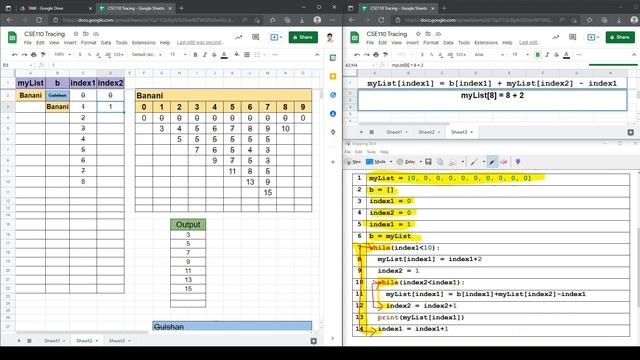
Task: Open Maps side panel icon
Action: (333, 132)
